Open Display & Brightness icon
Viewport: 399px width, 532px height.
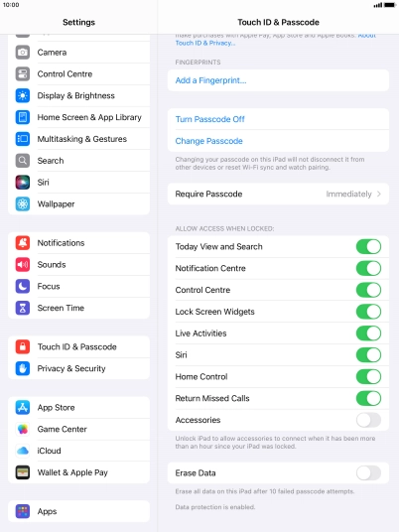[23, 95]
